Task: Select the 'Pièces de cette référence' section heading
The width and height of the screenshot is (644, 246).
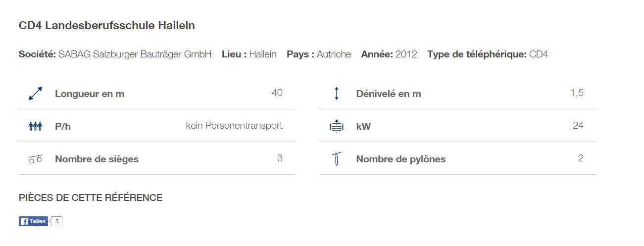Action: (x=91, y=197)
